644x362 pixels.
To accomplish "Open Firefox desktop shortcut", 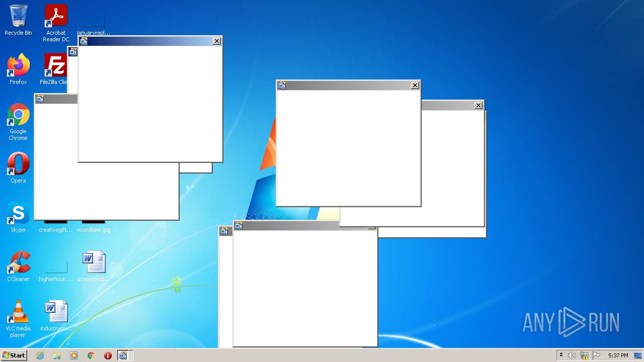I will click(x=18, y=69).
